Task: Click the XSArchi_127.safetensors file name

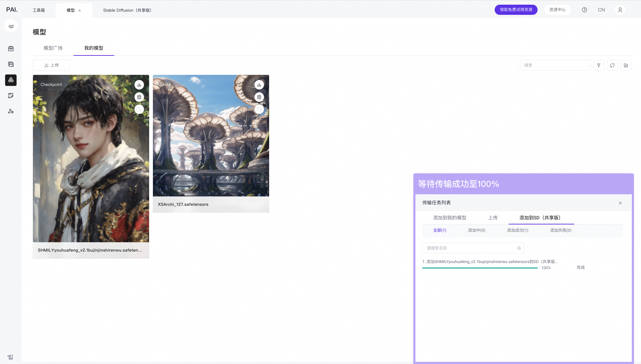Action: (x=183, y=204)
